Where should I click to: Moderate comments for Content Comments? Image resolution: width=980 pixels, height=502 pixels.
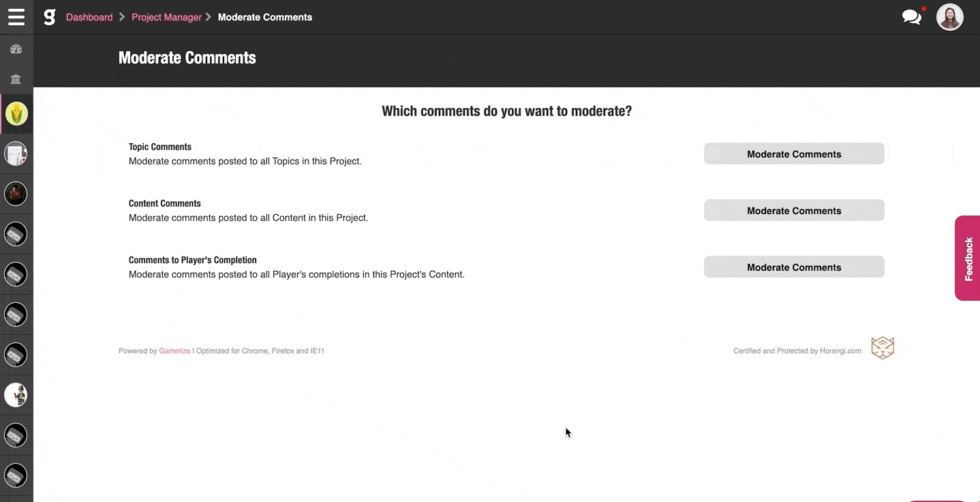[794, 211]
